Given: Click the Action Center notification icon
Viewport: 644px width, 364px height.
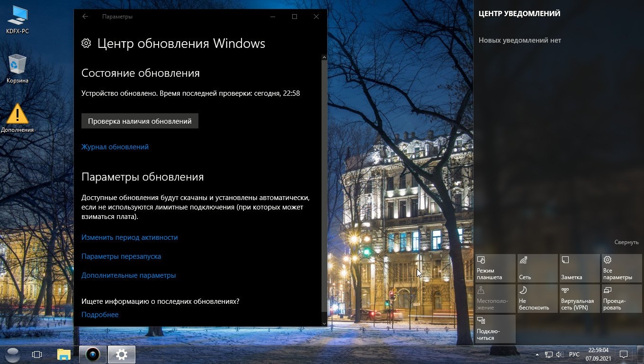Looking at the screenshot, I should pos(624,355).
